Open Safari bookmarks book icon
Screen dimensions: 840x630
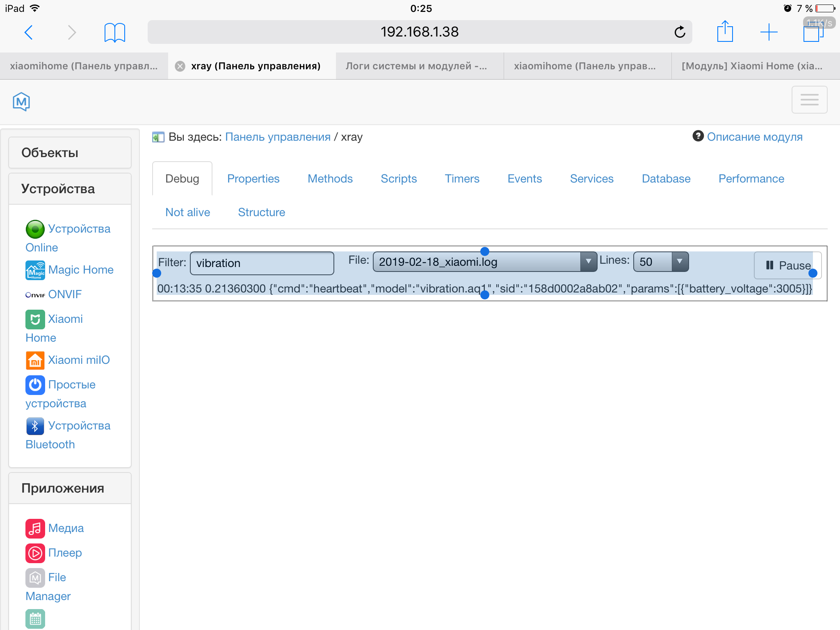click(114, 32)
